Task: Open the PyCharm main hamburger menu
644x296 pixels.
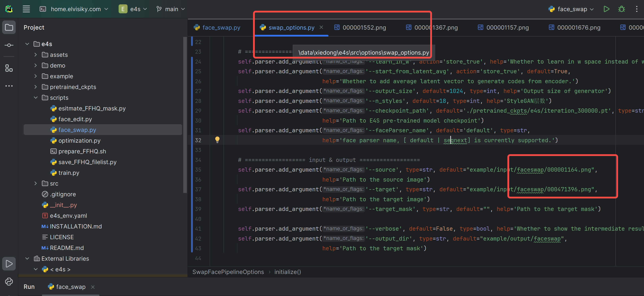Action: pos(26,9)
